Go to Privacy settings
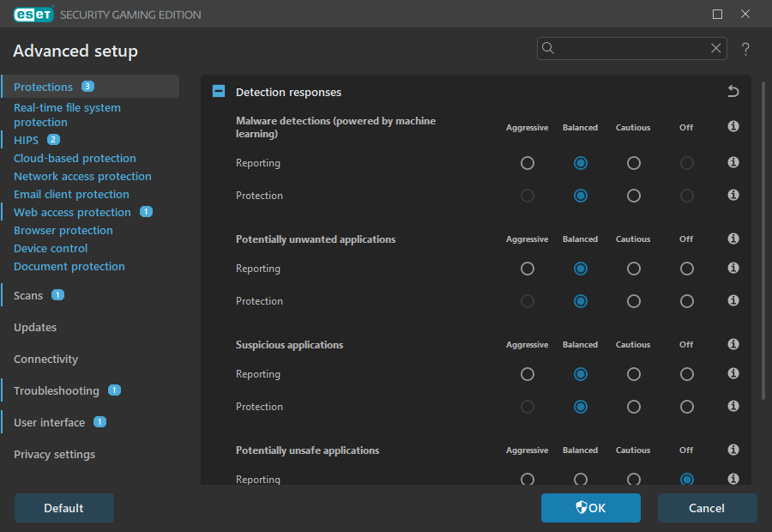This screenshot has height=532, width=772. click(55, 454)
